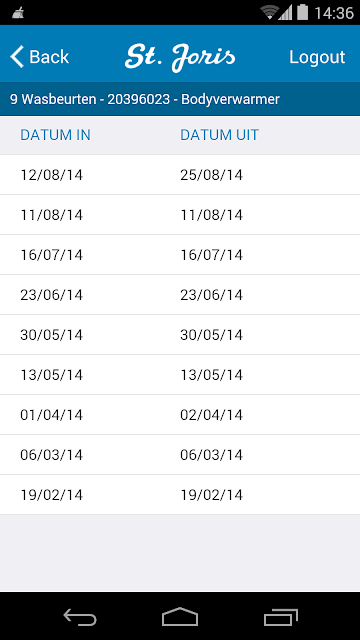Log out using the Logout button
Screen dimensions: 360x640
coord(317,57)
